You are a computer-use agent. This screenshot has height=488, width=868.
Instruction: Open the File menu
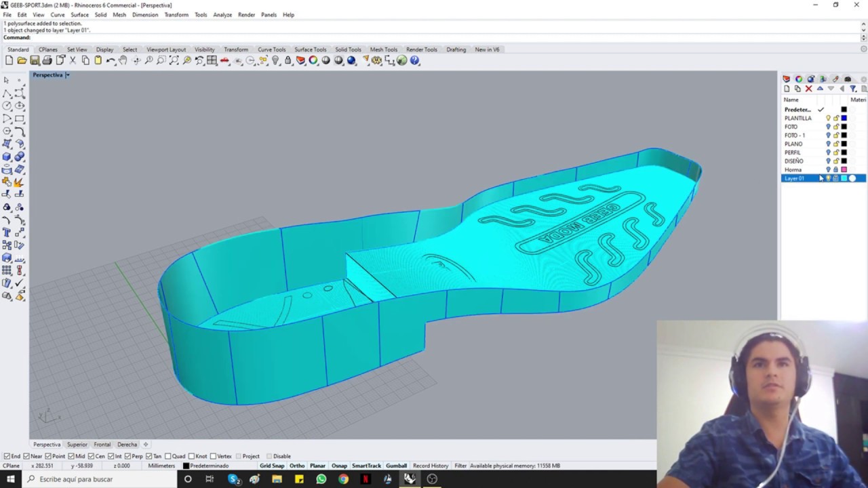(7, 14)
